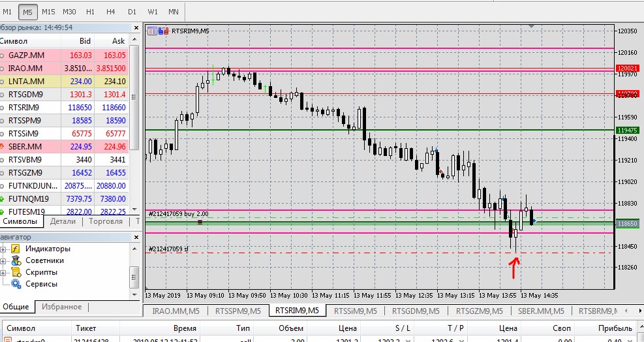Click the Market Watch vertical scrollbar thumb

[134, 97]
